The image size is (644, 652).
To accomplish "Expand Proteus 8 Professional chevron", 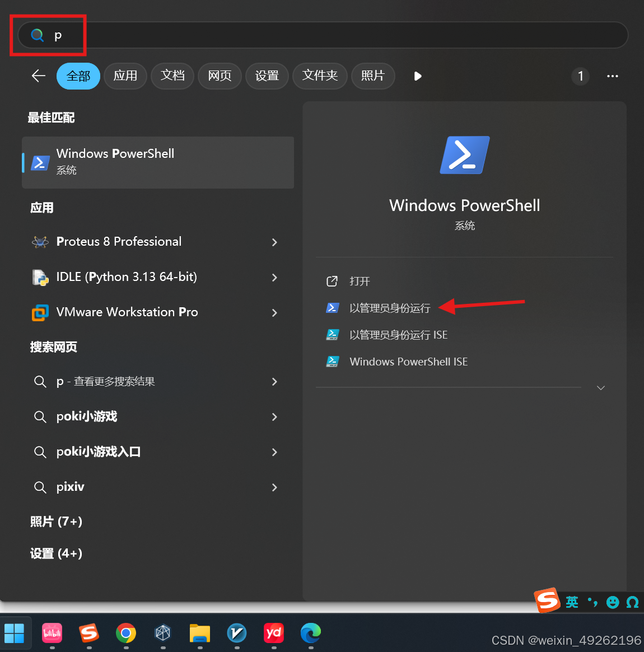I will (274, 242).
